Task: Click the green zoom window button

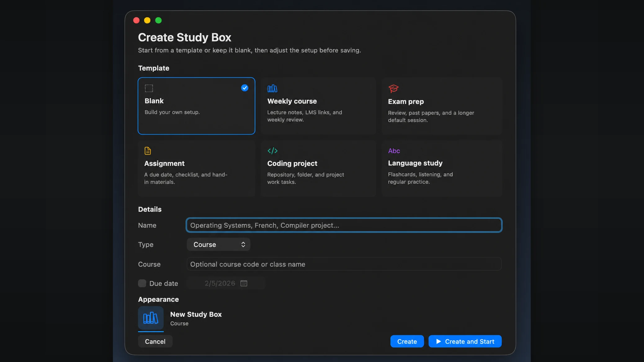Action: click(159, 20)
